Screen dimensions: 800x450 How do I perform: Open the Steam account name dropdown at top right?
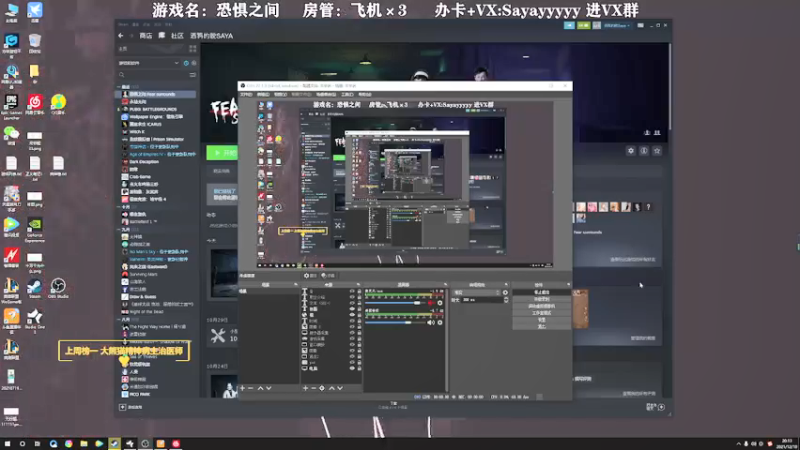pyautogui.click(x=618, y=25)
